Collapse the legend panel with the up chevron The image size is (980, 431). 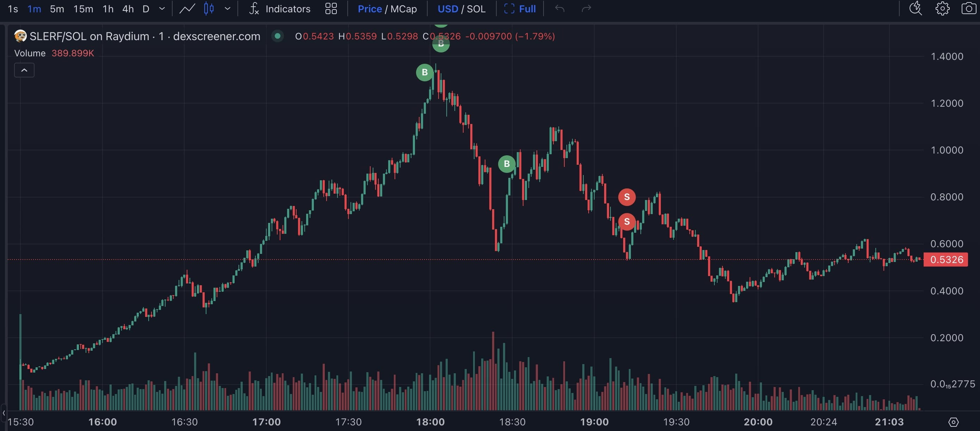[24, 70]
